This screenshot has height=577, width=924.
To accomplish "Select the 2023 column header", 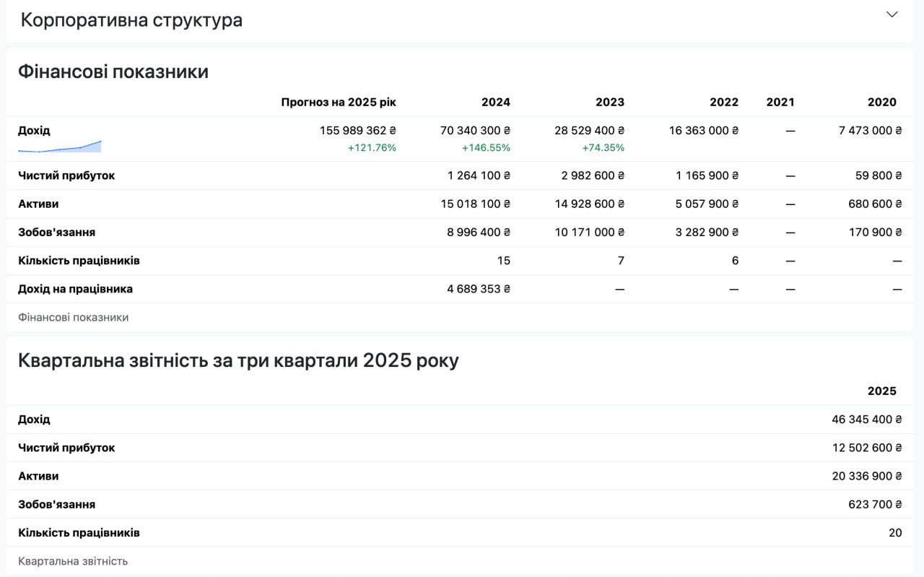I will [610, 102].
